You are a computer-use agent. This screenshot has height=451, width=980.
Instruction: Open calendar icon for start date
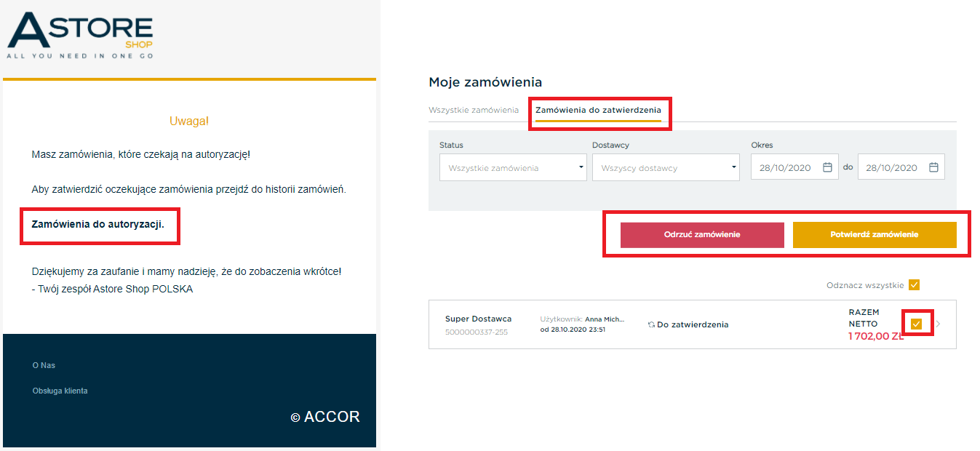[x=827, y=167]
